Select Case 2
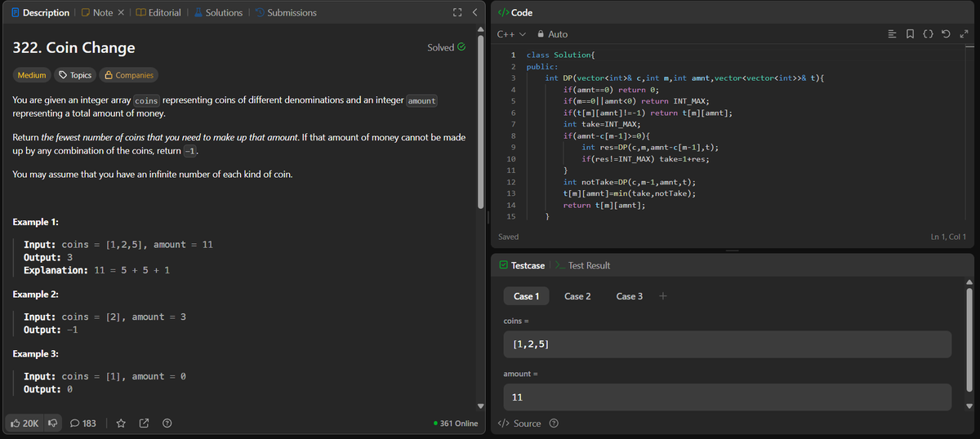 [x=577, y=296]
